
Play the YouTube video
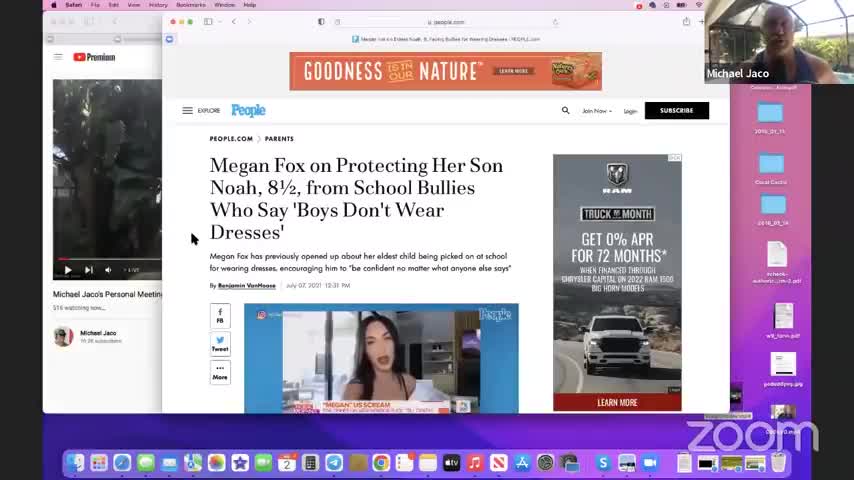pos(68,270)
